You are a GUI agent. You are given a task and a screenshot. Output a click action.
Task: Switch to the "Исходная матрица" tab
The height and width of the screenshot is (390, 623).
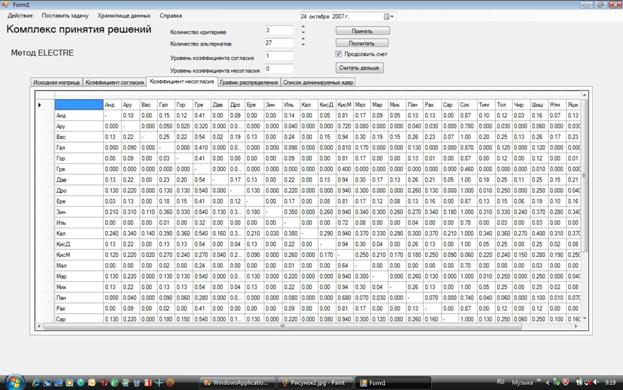click(x=57, y=82)
